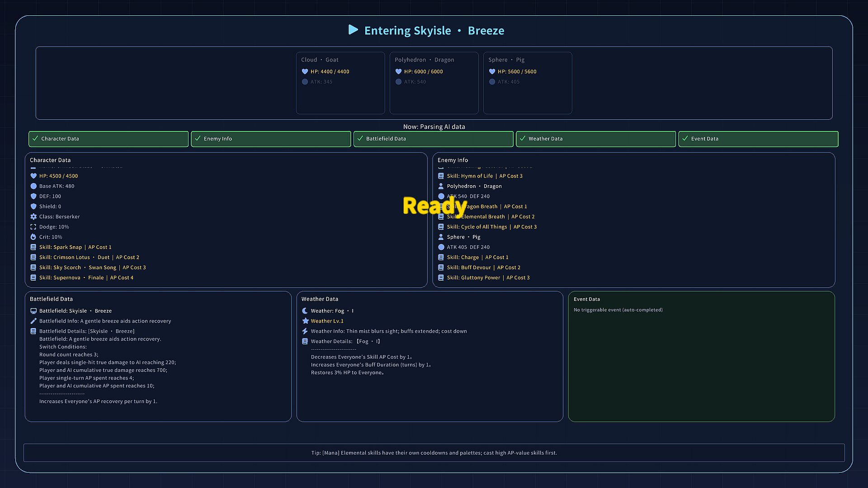Click the heart icon in the Polyhedron Dragon card
Image resolution: width=868 pixels, height=488 pixels.
tap(398, 71)
